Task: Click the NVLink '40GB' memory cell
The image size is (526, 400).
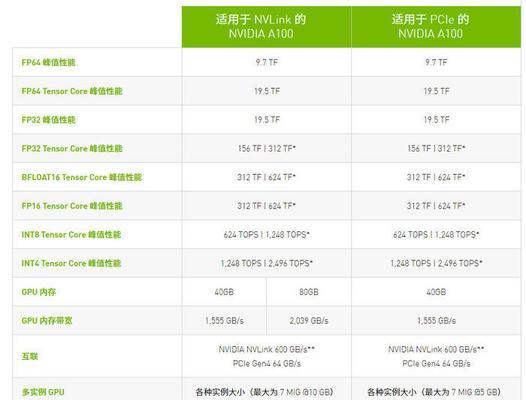Action: pos(224,292)
